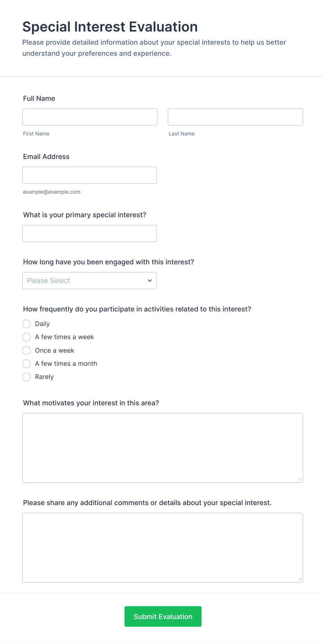This screenshot has width=322, height=644.
Task: Click the Daily option label text
Action: 42,324
